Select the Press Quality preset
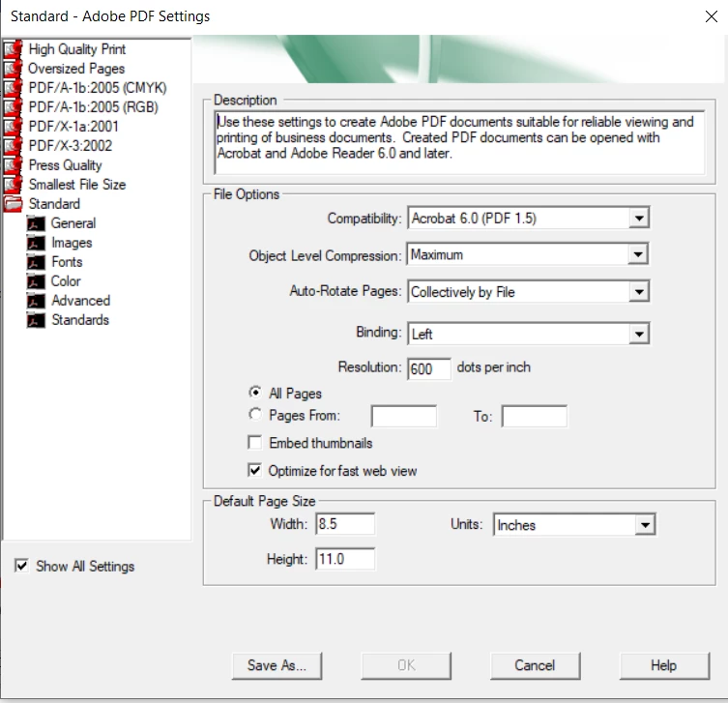Viewport: 728px width, 703px height. (65, 165)
